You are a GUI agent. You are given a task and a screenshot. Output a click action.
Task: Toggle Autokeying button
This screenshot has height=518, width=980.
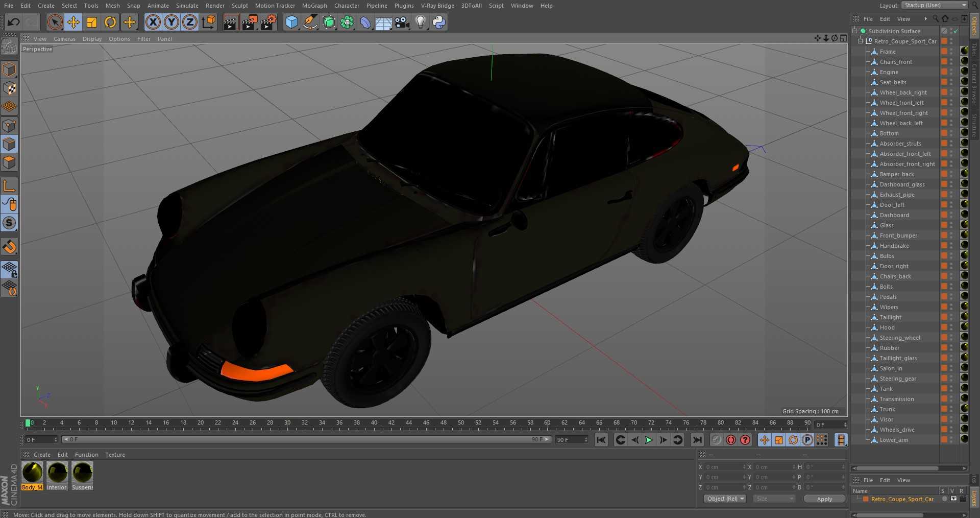click(731, 440)
